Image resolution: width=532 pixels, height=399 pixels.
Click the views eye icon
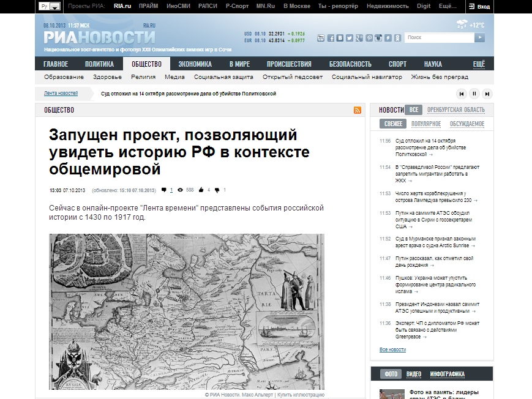[x=180, y=190]
